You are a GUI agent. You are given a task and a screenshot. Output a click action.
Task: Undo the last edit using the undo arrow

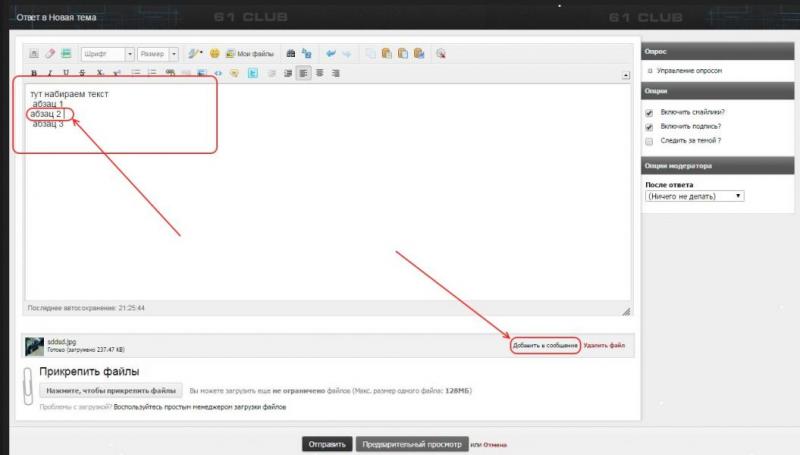[331, 54]
